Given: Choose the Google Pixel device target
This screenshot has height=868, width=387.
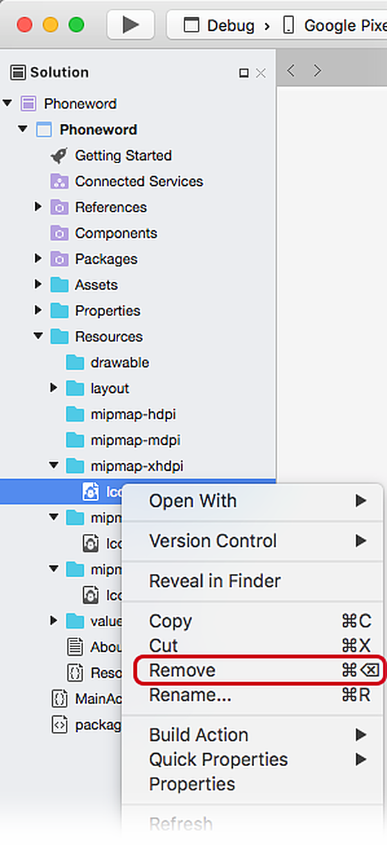Looking at the screenshot, I should tap(335, 25).
